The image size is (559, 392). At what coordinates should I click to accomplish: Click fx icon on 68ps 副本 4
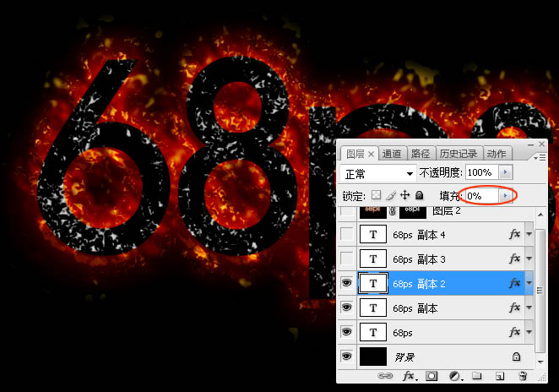514,234
